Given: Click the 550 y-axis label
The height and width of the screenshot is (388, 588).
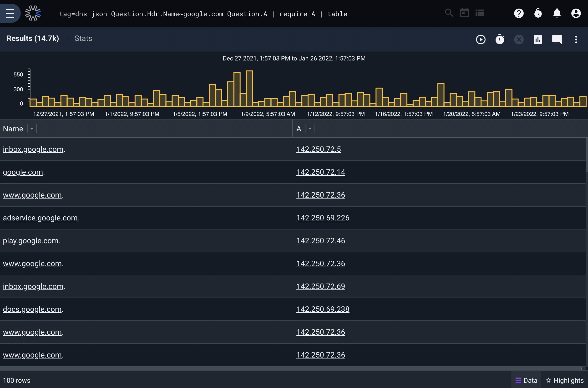Looking at the screenshot, I should point(18,75).
